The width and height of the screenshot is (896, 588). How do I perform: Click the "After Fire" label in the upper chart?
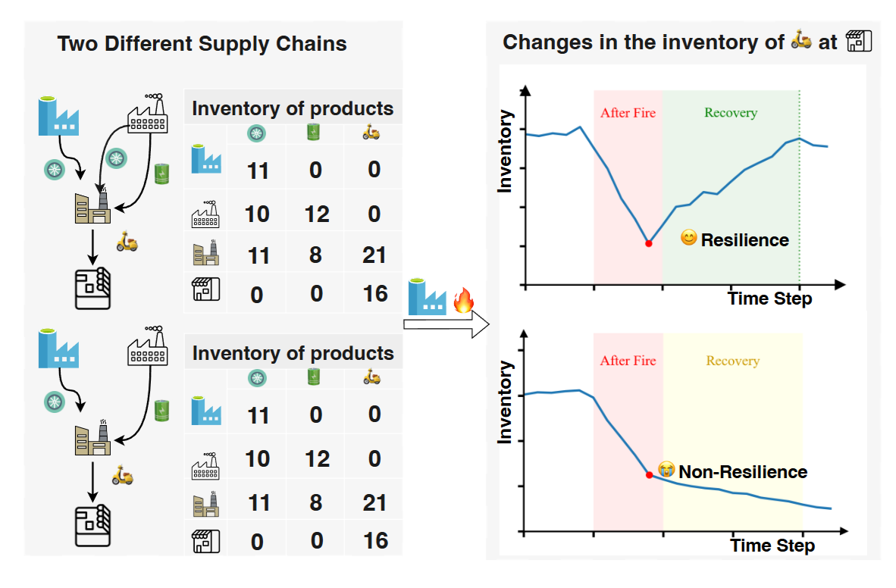coord(628,114)
